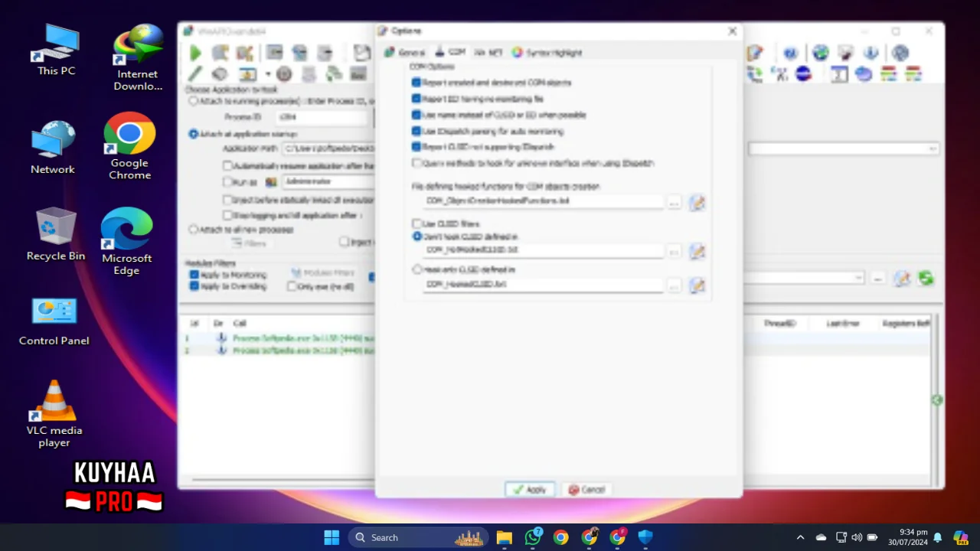Image resolution: width=980 pixels, height=551 pixels.
Task: Click the globe icon in right toolbar
Action: (821, 53)
